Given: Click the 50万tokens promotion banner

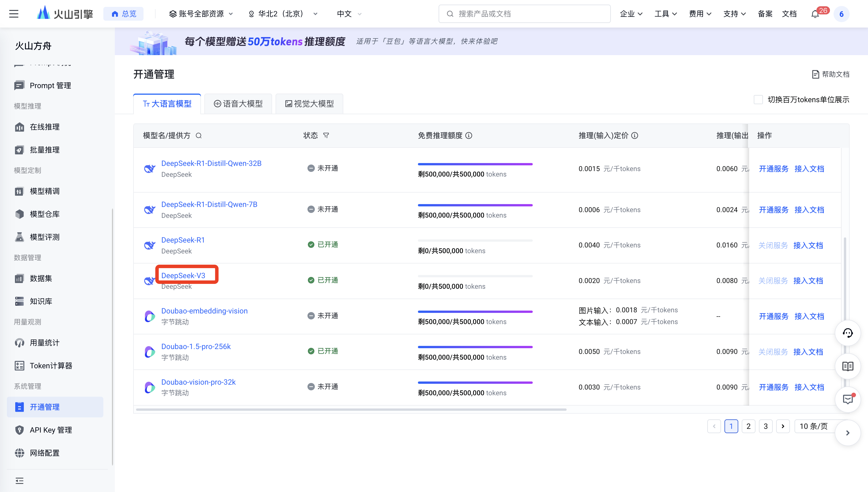Looking at the screenshot, I should (x=491, y=42).
